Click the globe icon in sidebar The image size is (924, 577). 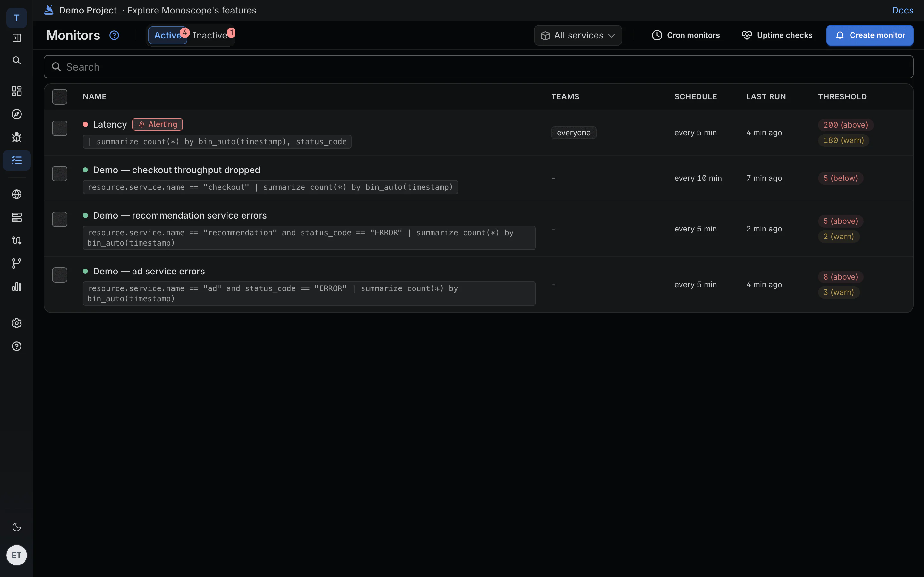(x=16, y=194)
